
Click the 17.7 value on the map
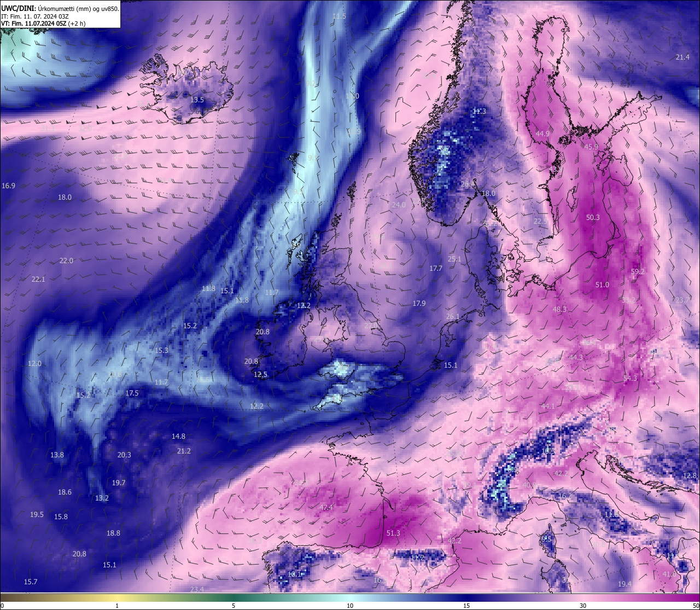(436, 269)
